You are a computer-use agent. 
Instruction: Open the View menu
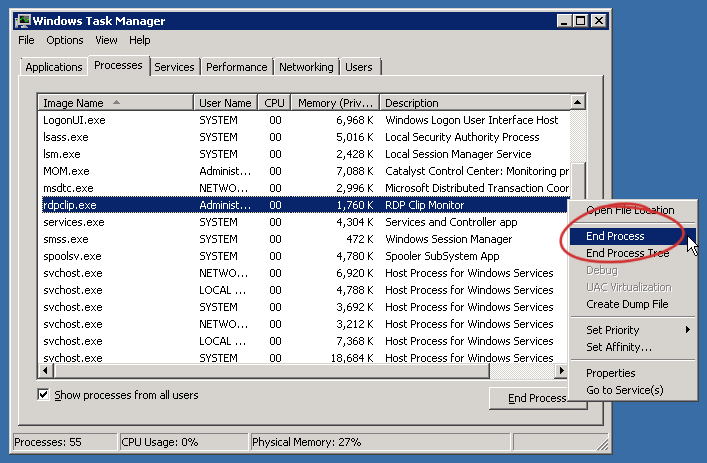point(106,40)
